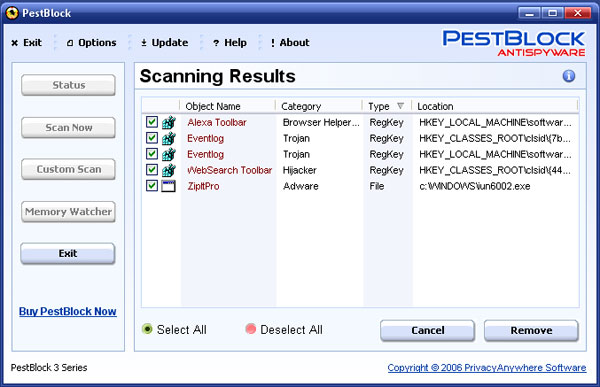Click the Status sidebar button
This screenshot has width=600, height=387.
(x=68, y=85)
